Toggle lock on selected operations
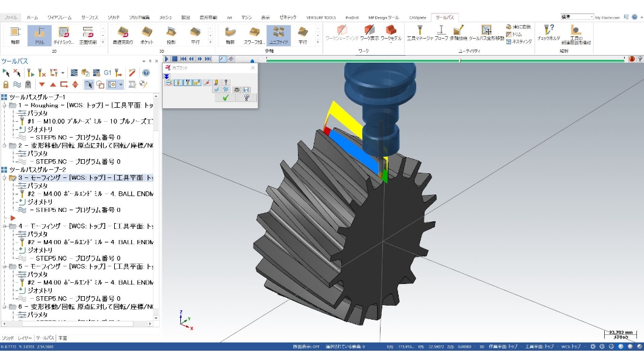Viewport: 644px width, 363px height. (x=6, y=84)
